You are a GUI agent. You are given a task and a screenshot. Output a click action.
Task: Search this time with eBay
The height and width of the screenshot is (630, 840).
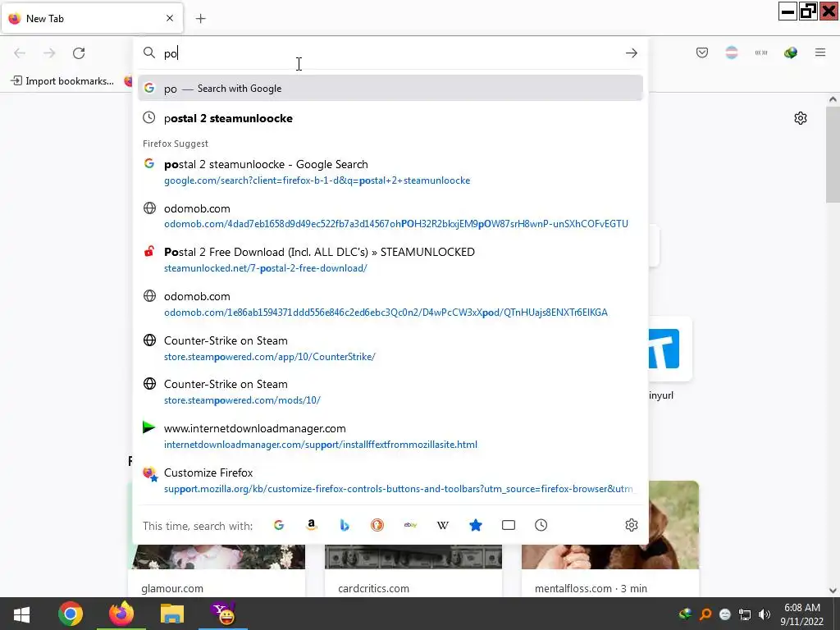(410, 525)
